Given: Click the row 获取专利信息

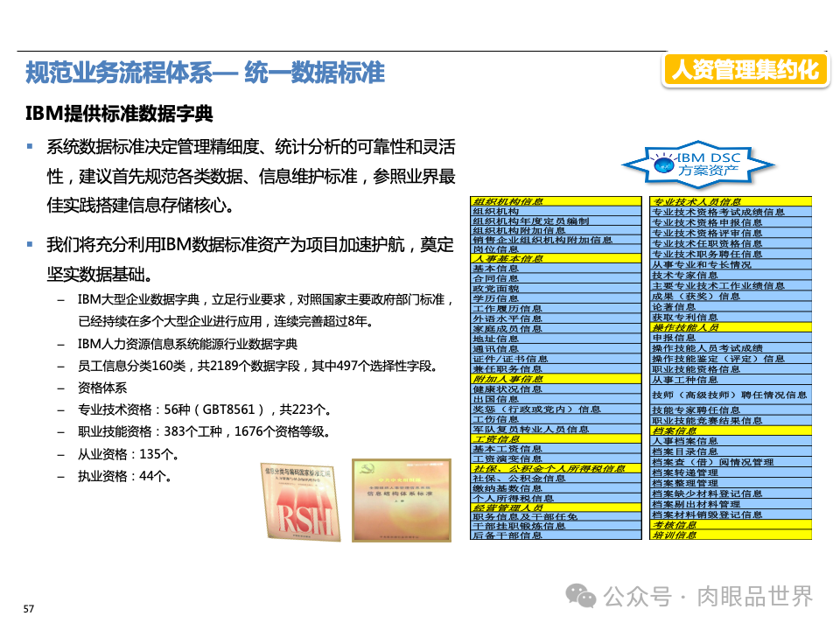Looking at the screenshot, I should [x=731, y=317].
